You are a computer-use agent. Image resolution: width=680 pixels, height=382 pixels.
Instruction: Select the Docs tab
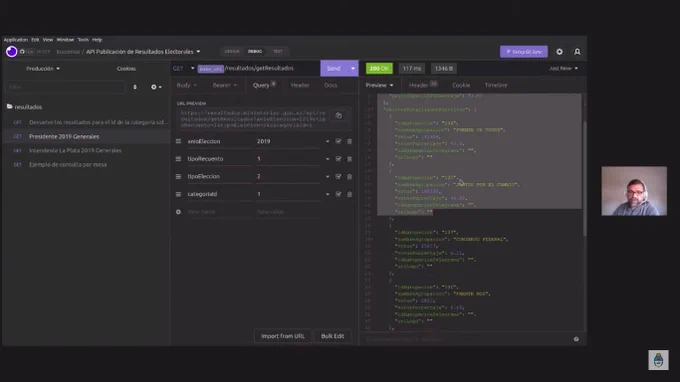point(330,85)
